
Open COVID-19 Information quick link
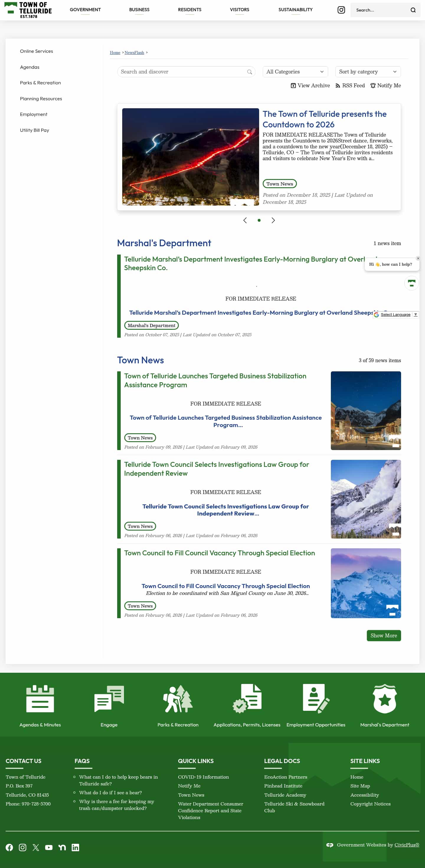click(x=203, y=777)
